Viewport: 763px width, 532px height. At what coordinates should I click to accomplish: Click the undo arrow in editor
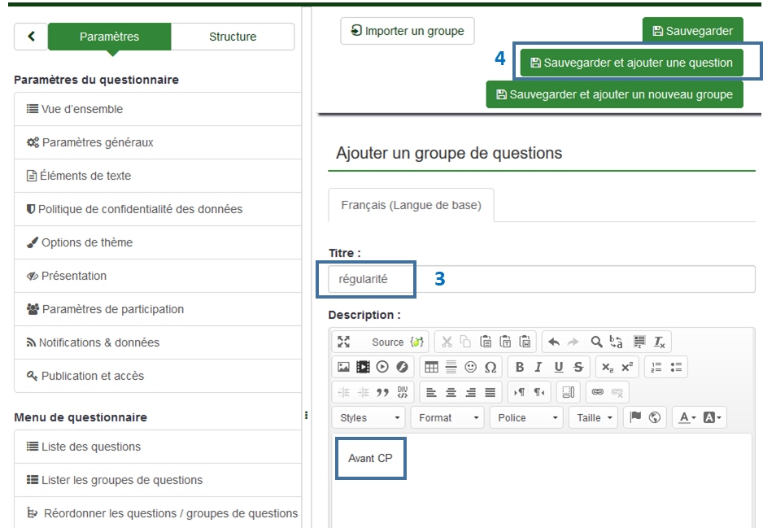click(554, 342)
